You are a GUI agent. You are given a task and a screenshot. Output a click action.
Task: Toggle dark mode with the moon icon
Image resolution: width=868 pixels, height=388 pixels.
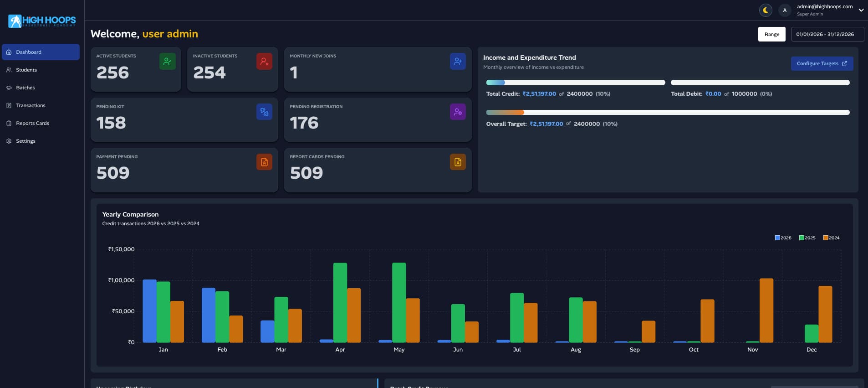tap(766, 10)
